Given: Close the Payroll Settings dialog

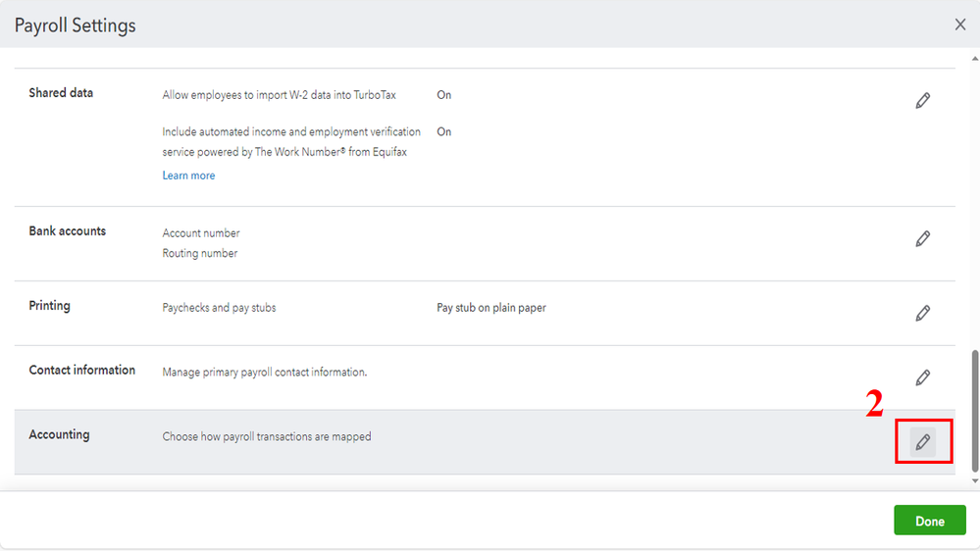Looking at the screenshot, I should point(960,25).
